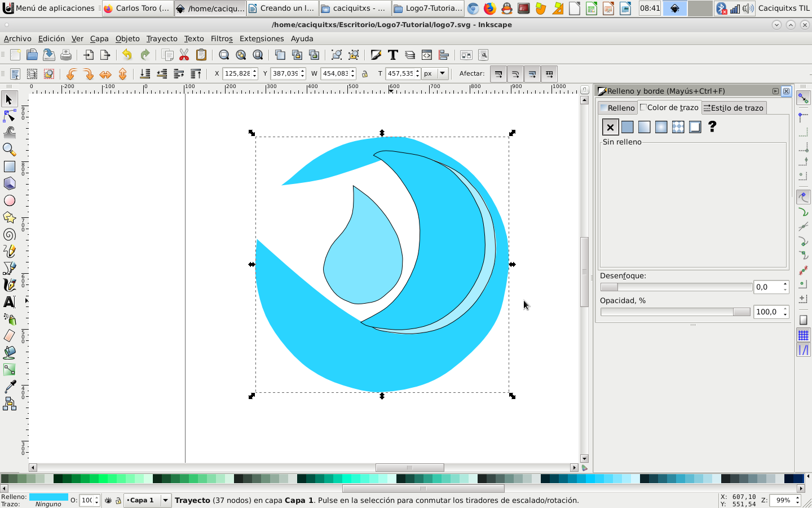Select the Linear gradient paint button

[x=644, y=127]
